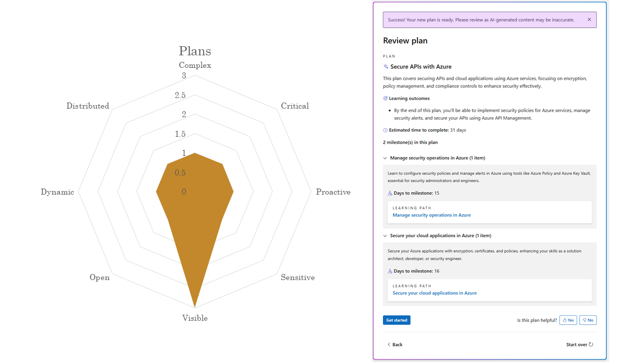Click the thumbs-up icon on Yes
The image size is (644, 362).
[x=565, y=320]
